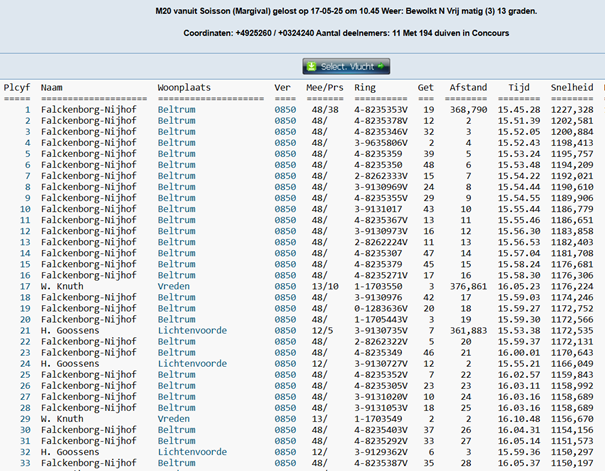Click the 0850 link in row 21

point(285,329)
